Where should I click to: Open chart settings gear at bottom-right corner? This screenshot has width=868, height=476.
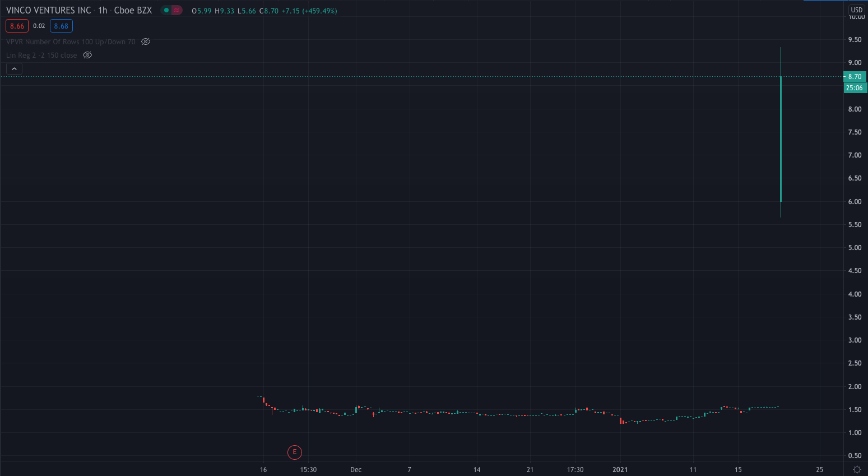(x=857, y=469)
